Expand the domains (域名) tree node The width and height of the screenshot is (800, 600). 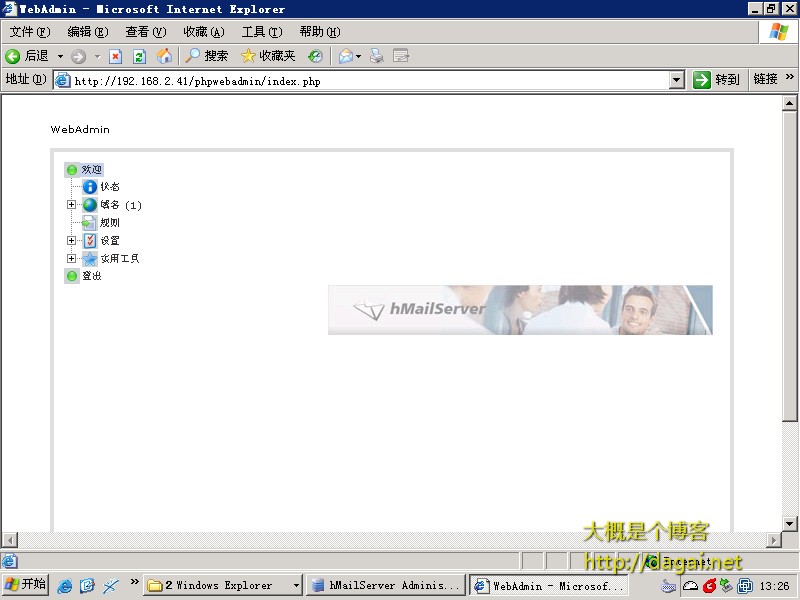point(72,205)
